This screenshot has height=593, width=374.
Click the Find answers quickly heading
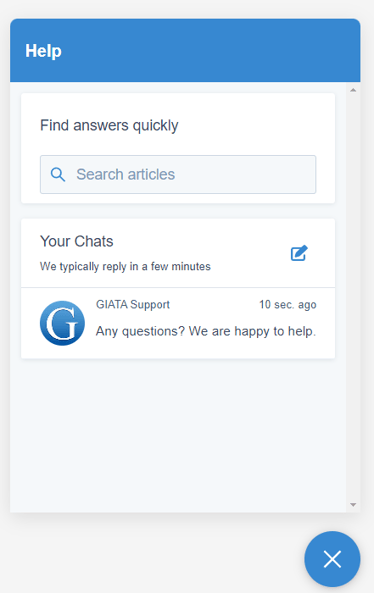tap(109, 126)
